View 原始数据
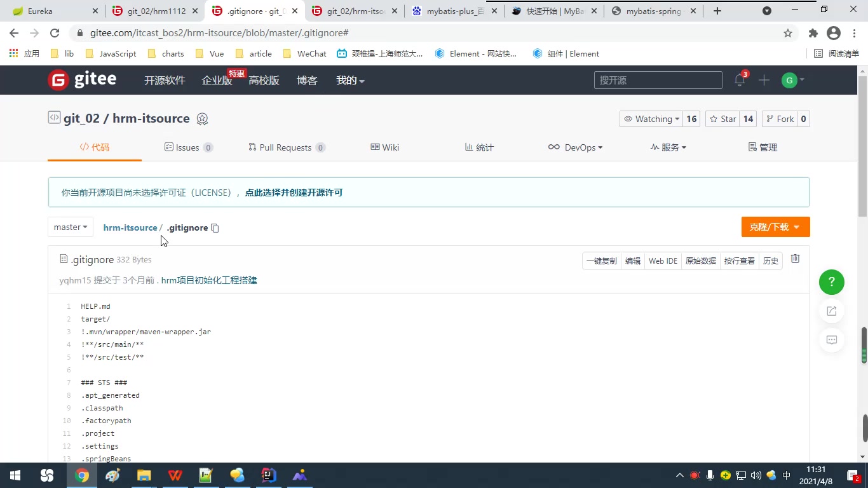Screen dimensions: 868x488 pos(700,261)
